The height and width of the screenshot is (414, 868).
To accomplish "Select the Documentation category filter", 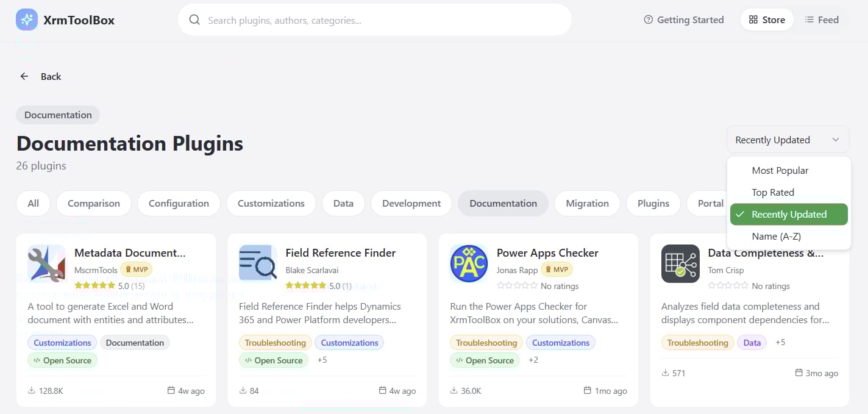I will pos(503,203).
